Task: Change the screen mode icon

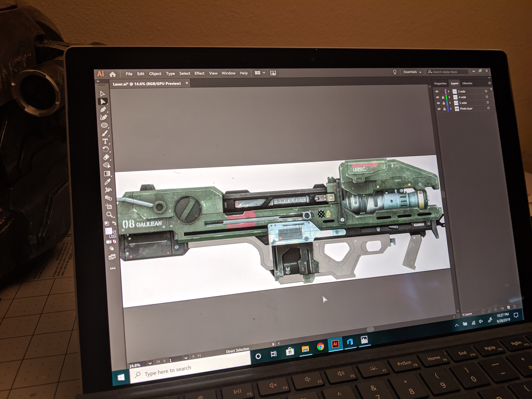Action: click(x=112, y=257)
